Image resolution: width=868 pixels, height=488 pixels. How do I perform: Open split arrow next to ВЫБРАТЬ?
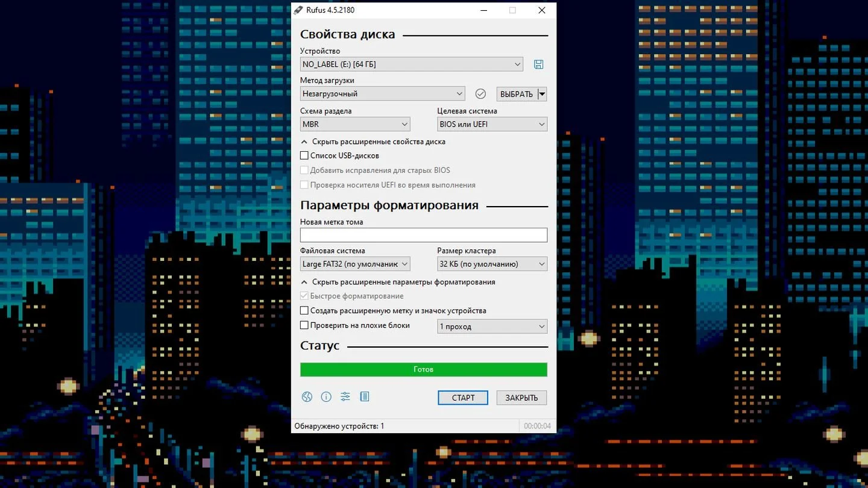(x=542, y=94)
